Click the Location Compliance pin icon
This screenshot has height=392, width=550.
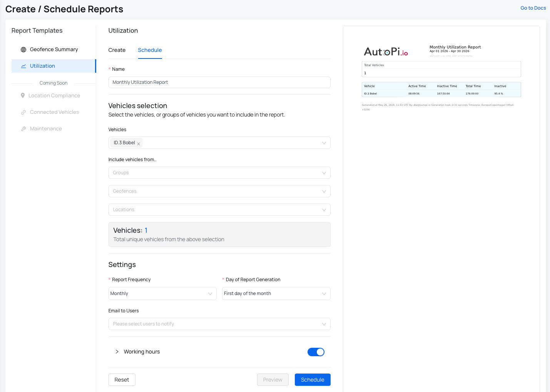[23, 95]
